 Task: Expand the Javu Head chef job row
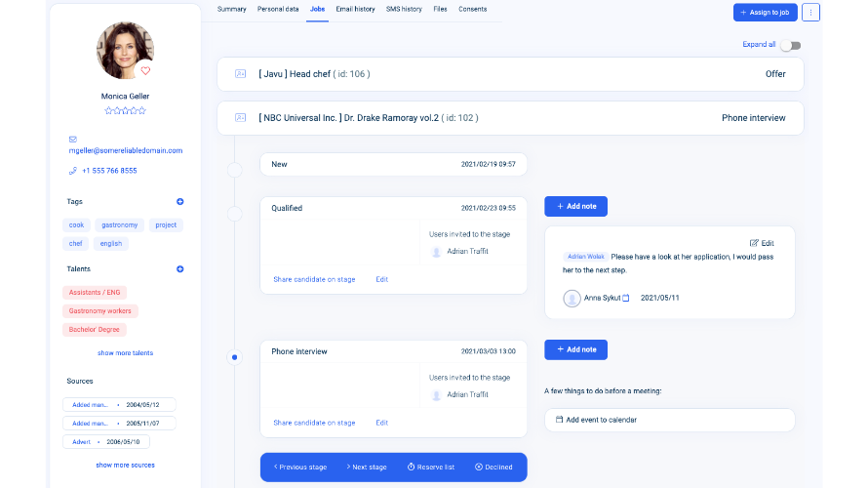point(510,73)
